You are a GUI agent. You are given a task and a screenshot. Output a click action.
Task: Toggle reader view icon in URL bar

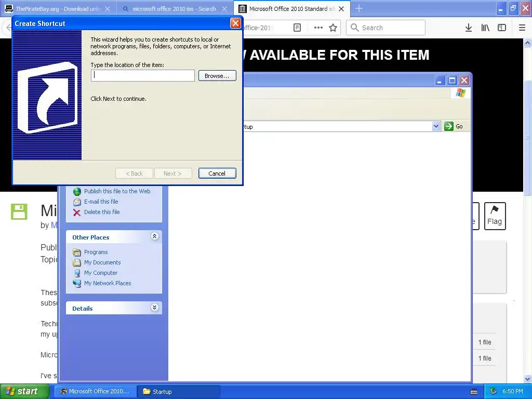click(x=297, y=28)
